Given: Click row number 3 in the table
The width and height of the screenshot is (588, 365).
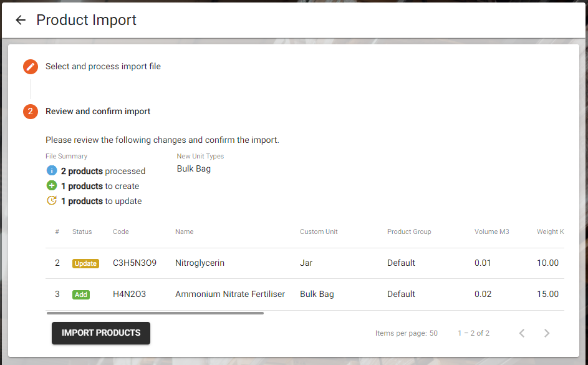Looking at the screenshot, I should click(x=57, y=294).
